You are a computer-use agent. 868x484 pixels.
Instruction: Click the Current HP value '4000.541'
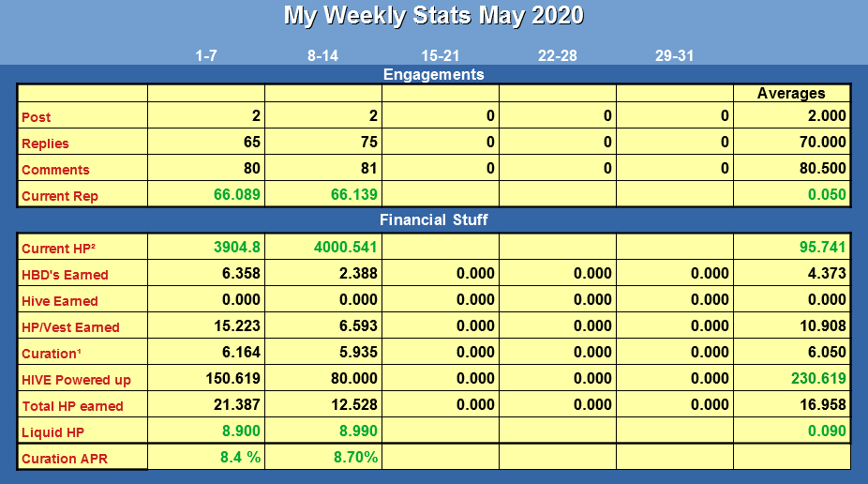[x=346, y=247]
